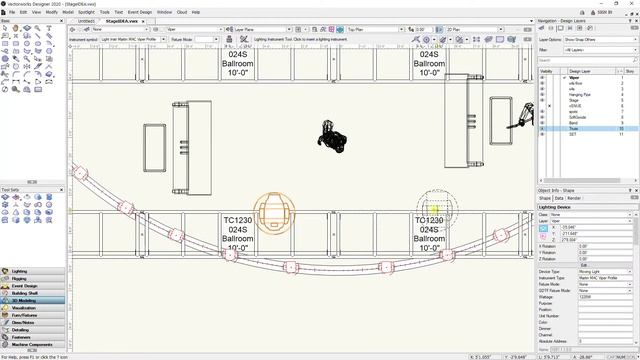Click the Wattage field in Object Info
Screen dimensions: 640x360
(x=604, y=297)
